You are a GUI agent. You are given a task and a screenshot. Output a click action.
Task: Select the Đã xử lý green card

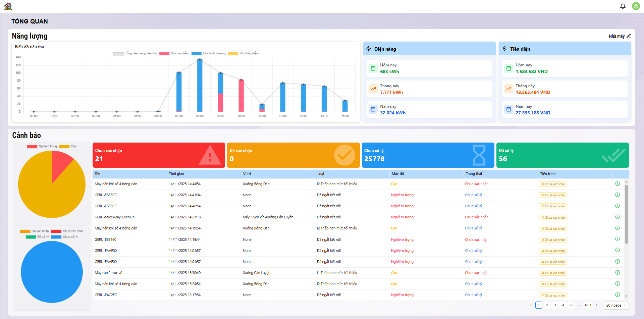tap(562, 155)
